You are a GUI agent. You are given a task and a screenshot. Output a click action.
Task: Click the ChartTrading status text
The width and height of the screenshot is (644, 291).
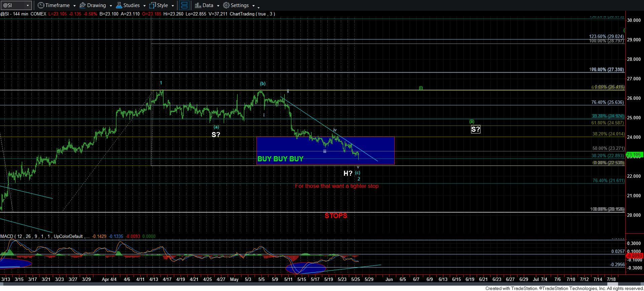pos(252,14)
